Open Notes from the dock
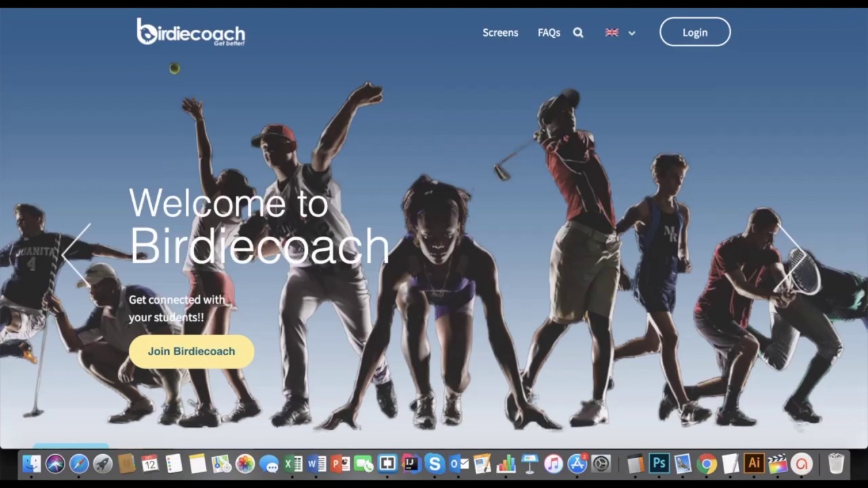The image size is (868, 488). coord(197,464)
